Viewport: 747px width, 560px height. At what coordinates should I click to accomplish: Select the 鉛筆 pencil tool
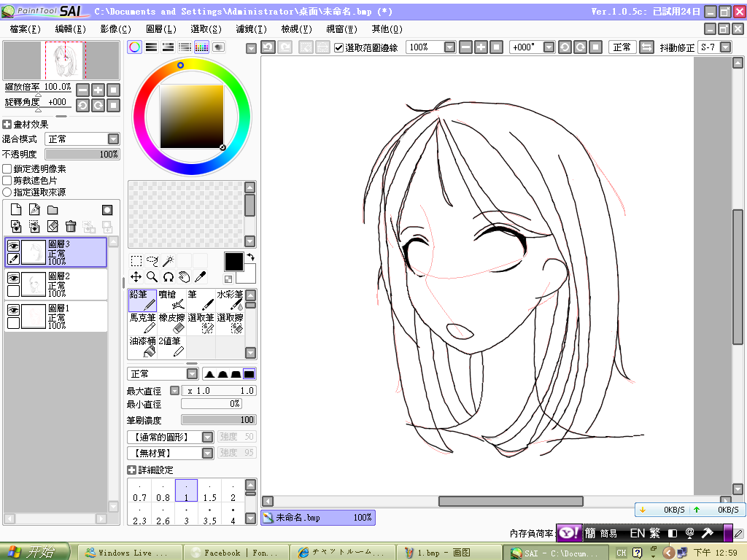(142, 300)
